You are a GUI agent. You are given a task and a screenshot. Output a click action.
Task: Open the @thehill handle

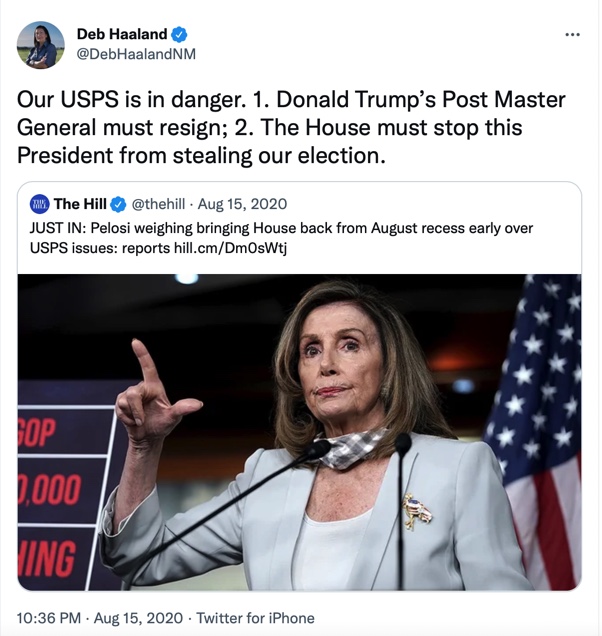point(158,204)
